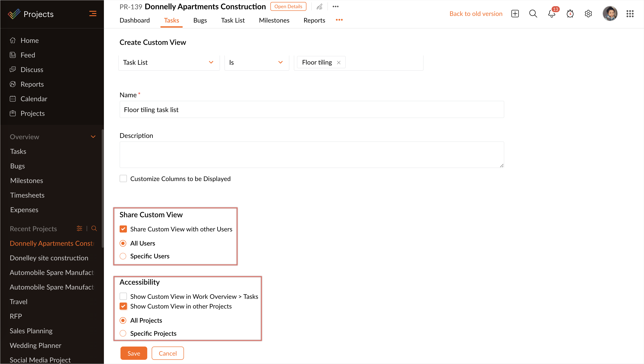This screenshot has height=364, width=644.
Task: Switch to the Milestones tab
Action: pyautogui.click(x=274, y=20)
